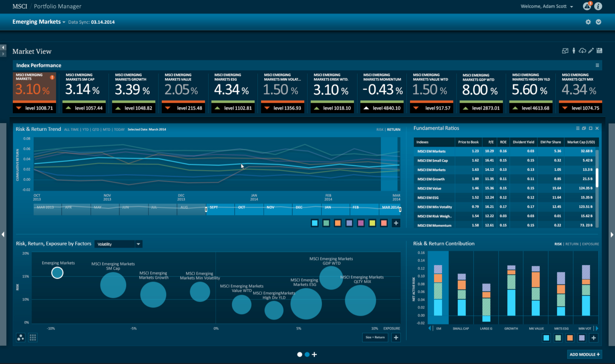Switch contribution chart to RETURN
This screenshot has height=364, width=615.
coord(572,244)
